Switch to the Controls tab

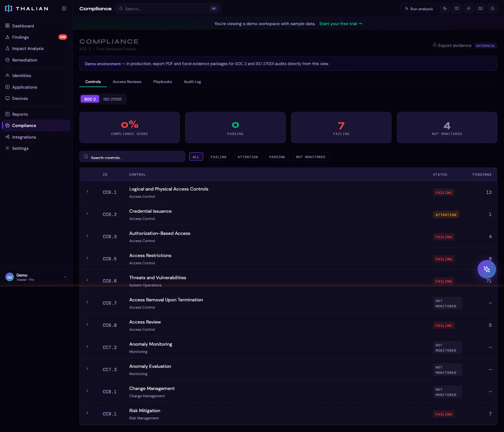coord(93,82)
